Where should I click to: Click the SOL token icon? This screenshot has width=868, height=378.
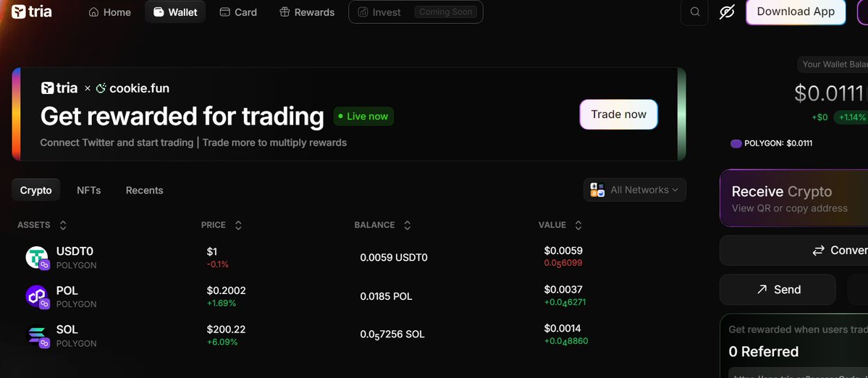click(37, 335)
